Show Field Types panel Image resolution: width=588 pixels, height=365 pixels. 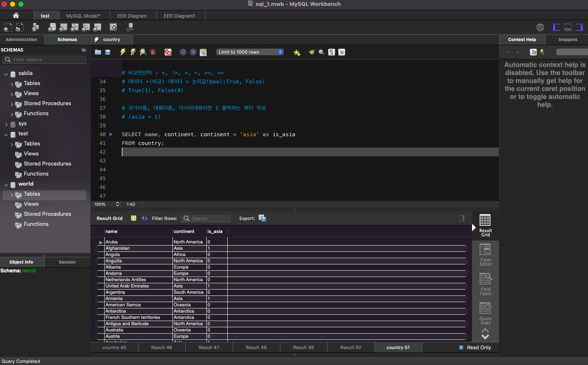coord(485,284)
